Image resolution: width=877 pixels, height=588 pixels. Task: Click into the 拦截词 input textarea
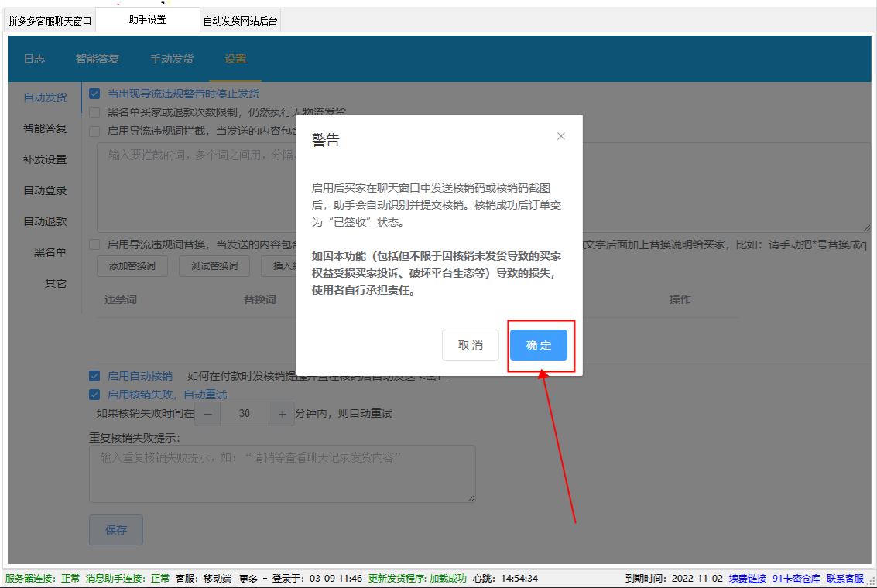pos(484,187)
